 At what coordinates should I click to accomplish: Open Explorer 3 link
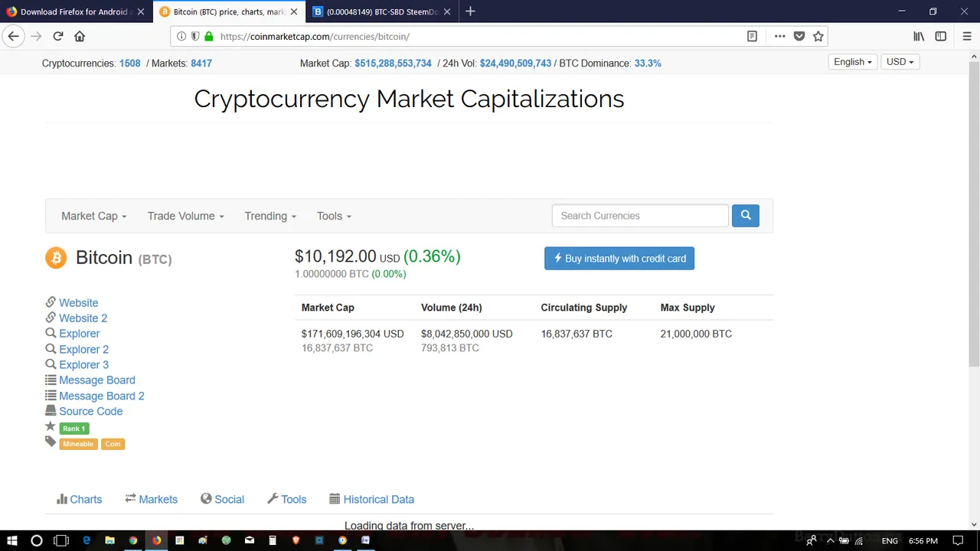pyautogui.click(x=83, y=365)
